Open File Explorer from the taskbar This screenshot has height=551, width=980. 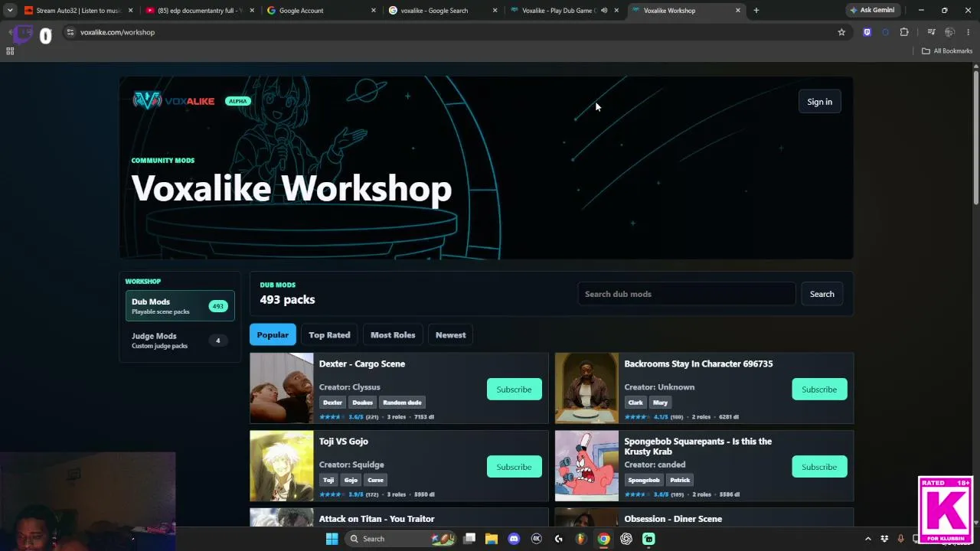pos(492,539)
